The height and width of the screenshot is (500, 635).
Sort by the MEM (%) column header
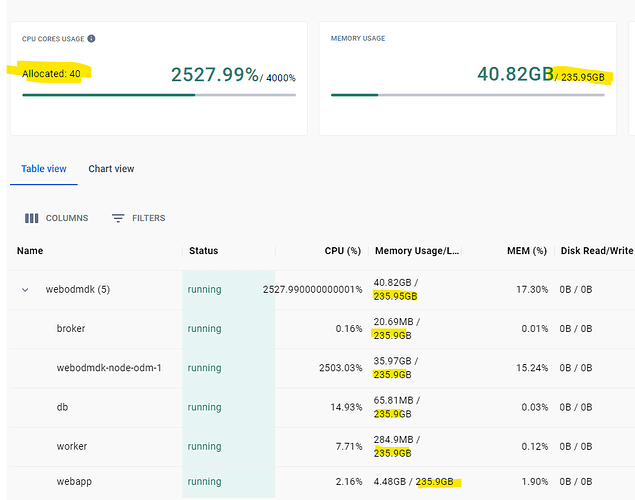527,251
